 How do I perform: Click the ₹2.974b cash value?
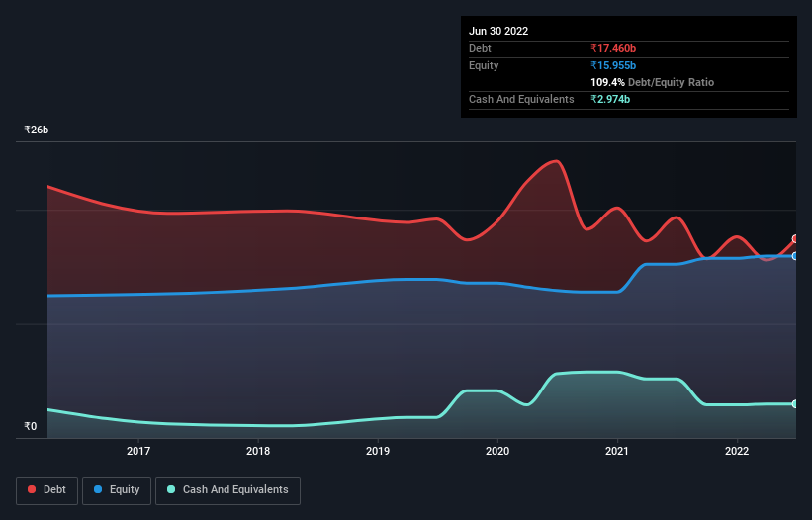click(x=610, y=99)
